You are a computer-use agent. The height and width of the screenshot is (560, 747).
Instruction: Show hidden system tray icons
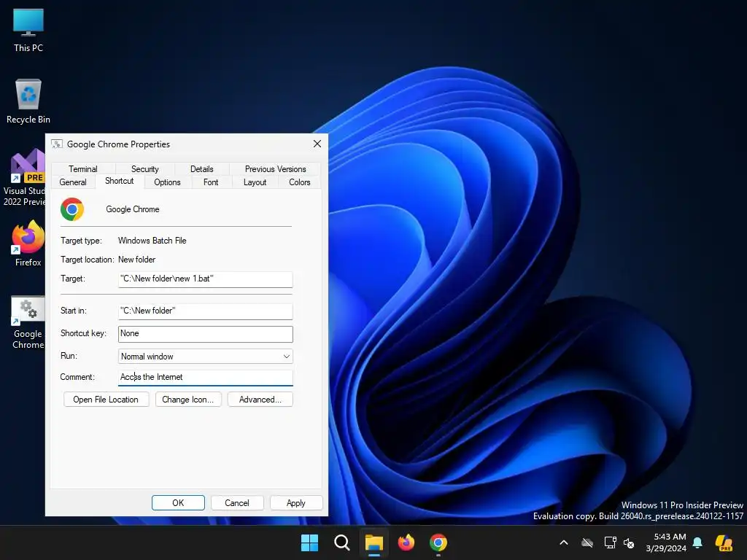(x=564, y=542)
